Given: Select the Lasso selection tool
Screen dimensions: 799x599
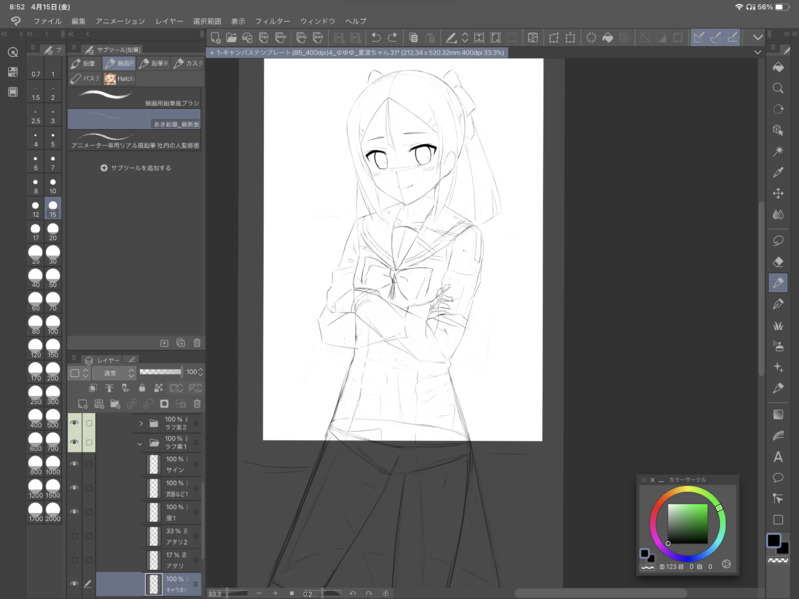Looking at the screenshot, I should point(778,240).
